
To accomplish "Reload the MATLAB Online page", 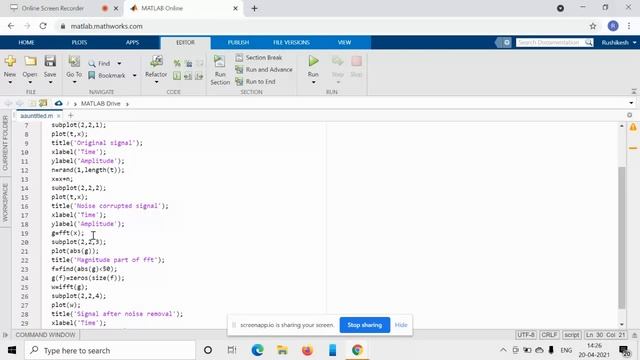I will point(43,26).
